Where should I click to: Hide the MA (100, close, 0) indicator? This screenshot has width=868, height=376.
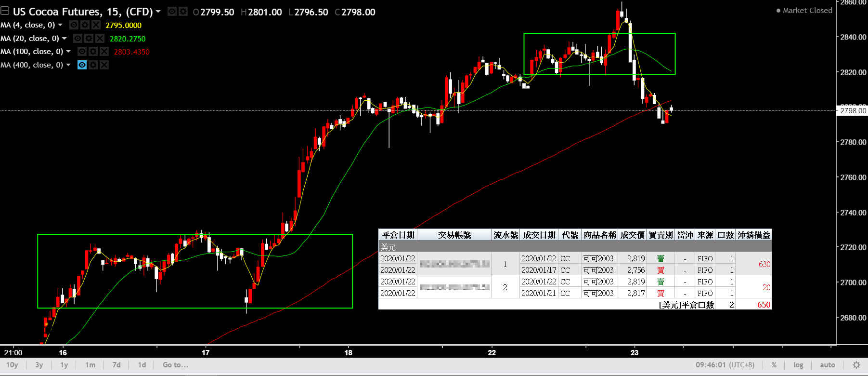(82, 51)
